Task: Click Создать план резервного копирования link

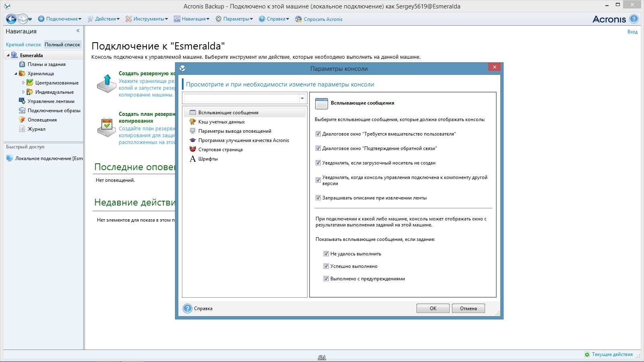Action: click(x=147, y=117)
